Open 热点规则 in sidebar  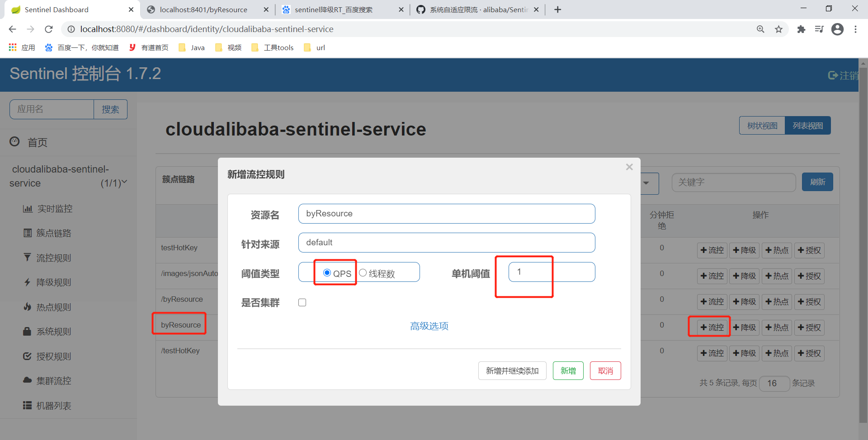point(47,307)
